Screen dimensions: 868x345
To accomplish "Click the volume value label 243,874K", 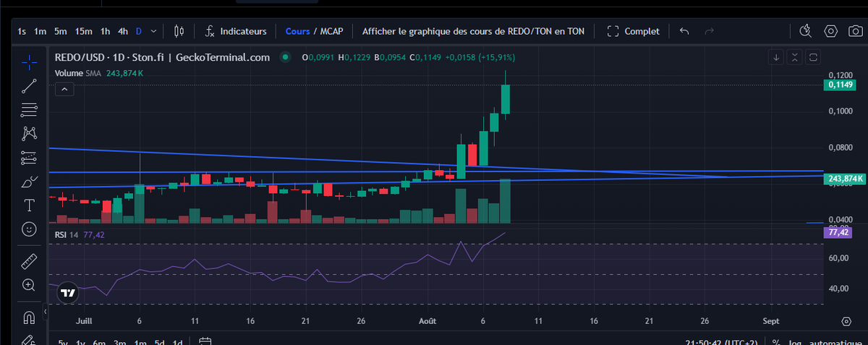I will [845, 178].
